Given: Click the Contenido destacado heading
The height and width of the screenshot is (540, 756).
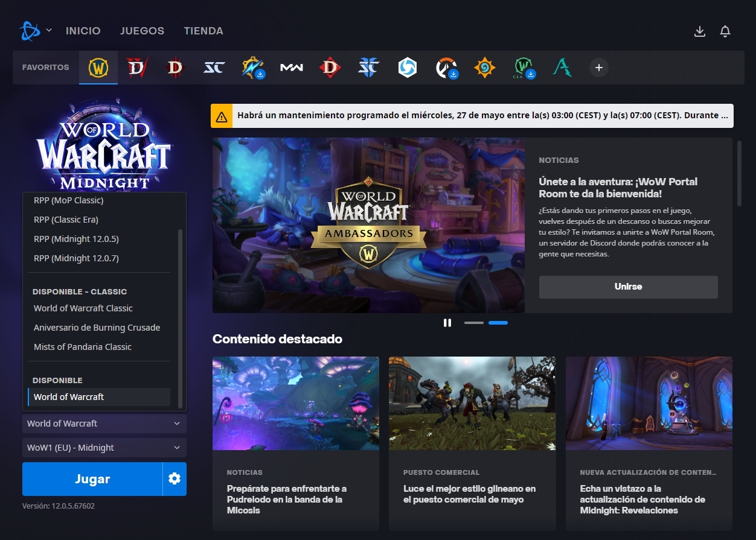Looking at the screenshot, I should coord(277,339).
